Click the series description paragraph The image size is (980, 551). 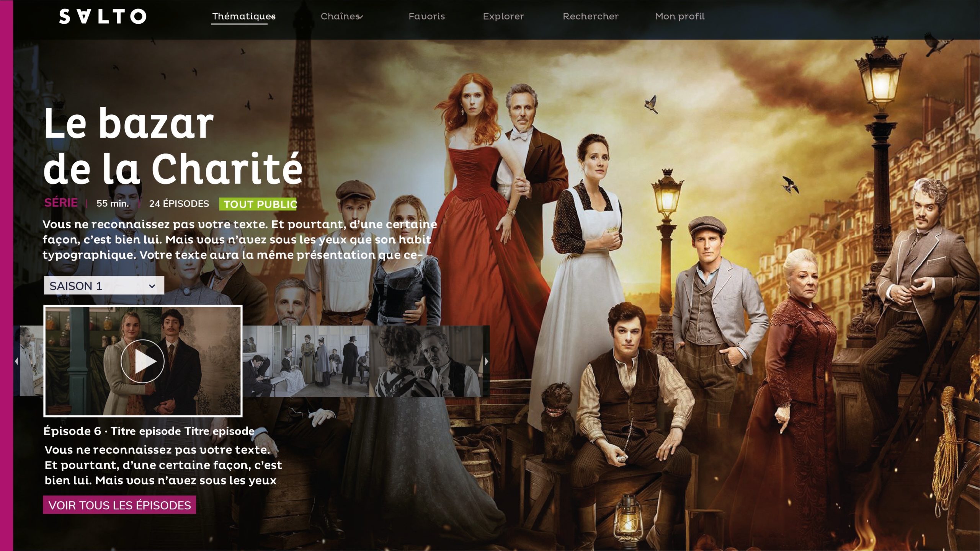click(x=240, y=240)
